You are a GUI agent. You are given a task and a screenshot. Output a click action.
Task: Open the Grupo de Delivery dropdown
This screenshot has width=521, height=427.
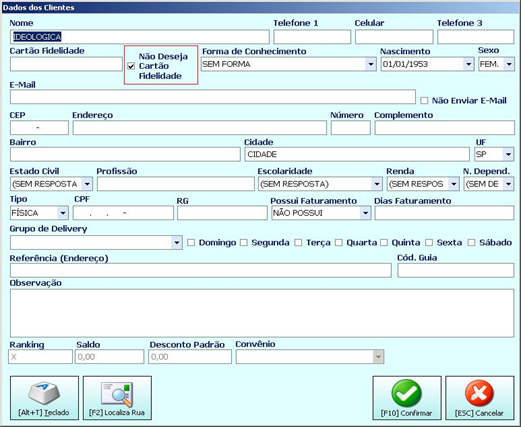[x=177, y=243]
